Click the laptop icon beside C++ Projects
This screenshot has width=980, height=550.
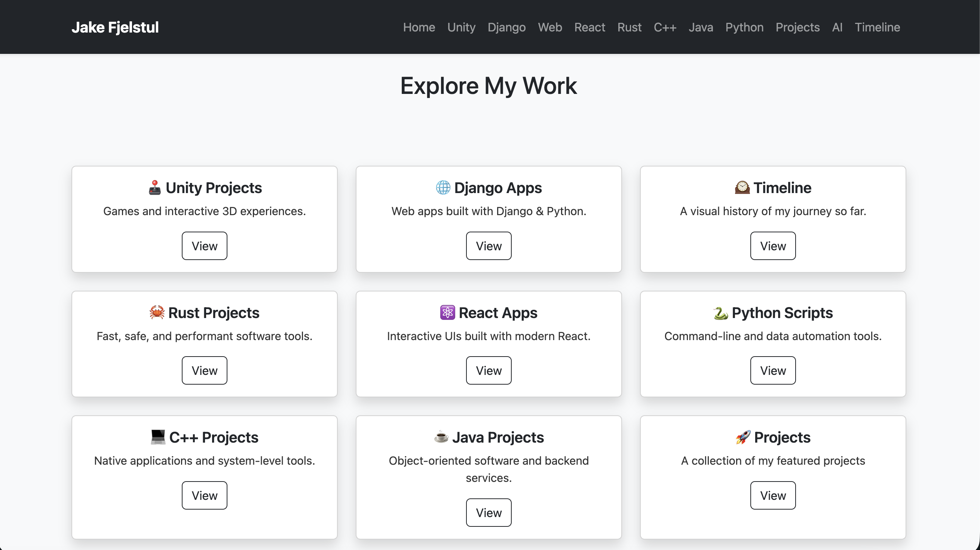(x=157, y=437)
